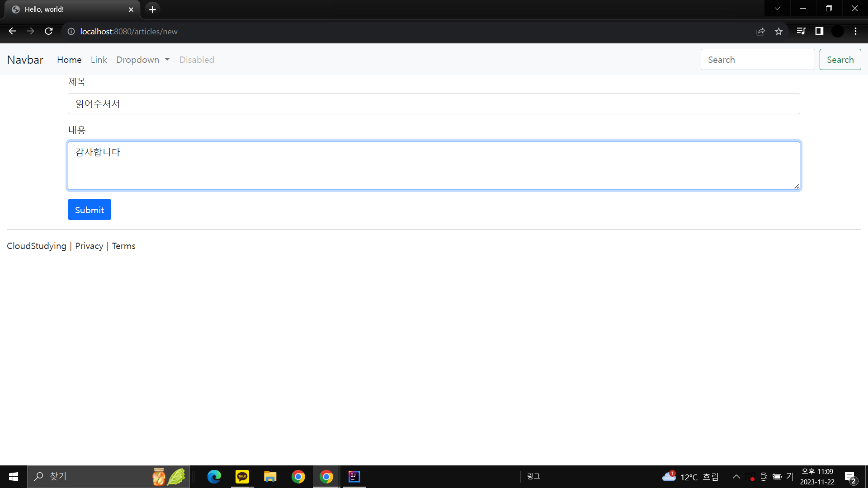The image size is (868, 488).
Task: Open Chrome side panel icon
Action: 819,31
